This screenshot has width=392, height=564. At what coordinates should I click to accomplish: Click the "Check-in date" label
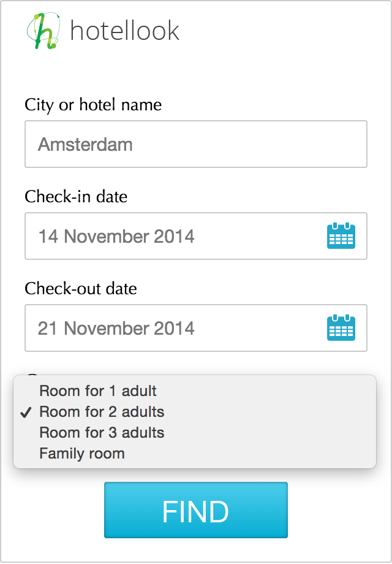pyautogui.click(x=76, y=197)
